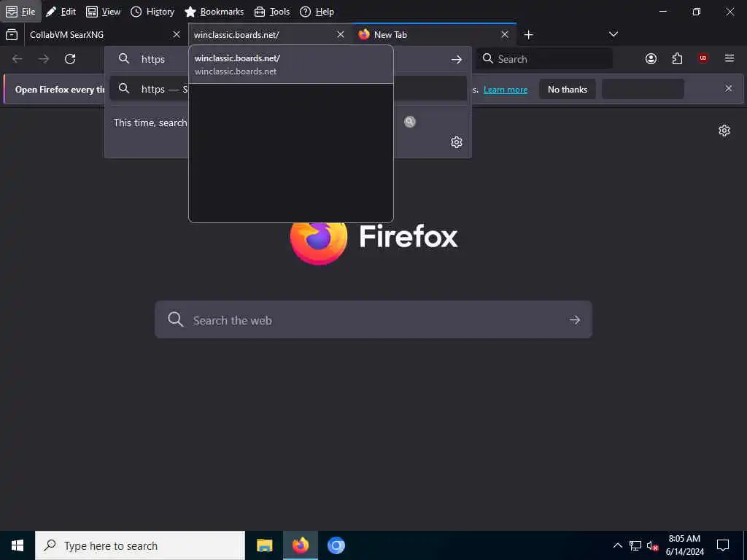Viewport: 747px width, 560px height.
Task: Open the Edit menu
Action: [x=61, y=12]
